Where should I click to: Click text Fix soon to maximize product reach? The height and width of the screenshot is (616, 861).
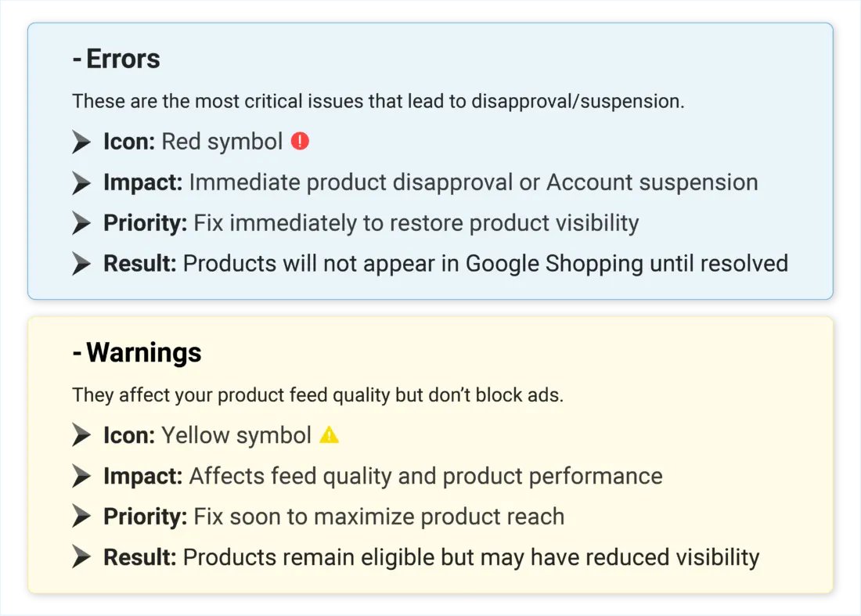379,517
